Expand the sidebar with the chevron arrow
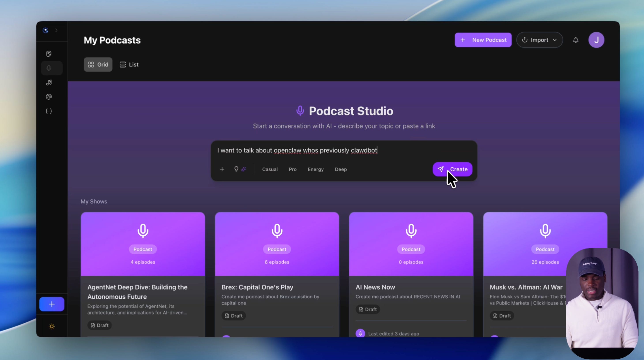The height and width of the screenshot is (360, 644). click(56, 30)
